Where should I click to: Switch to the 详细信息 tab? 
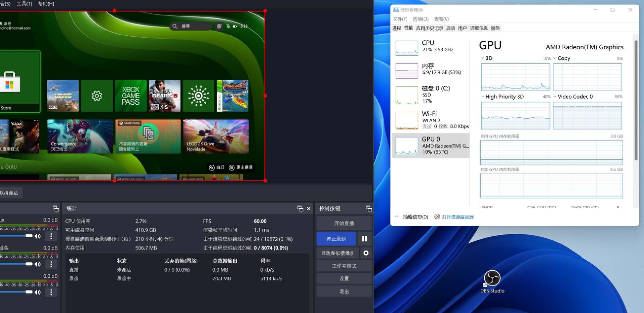[x=478, y=28]
